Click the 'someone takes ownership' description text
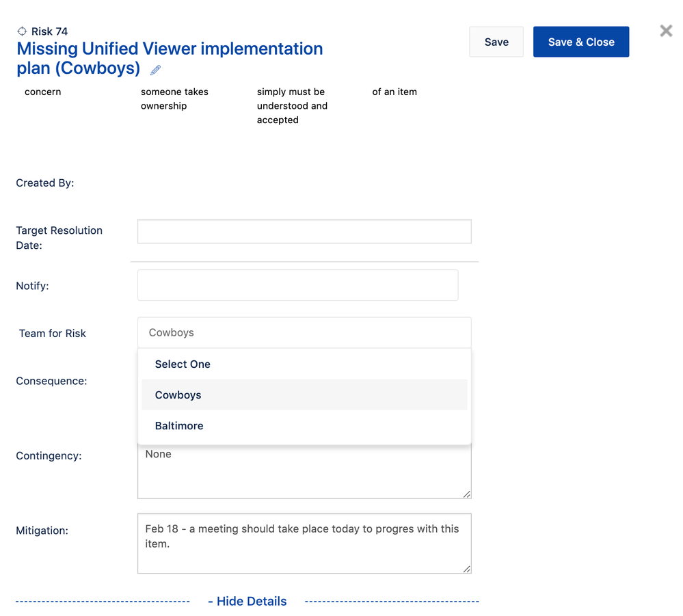The image size is (683, 616). (174, 99)
